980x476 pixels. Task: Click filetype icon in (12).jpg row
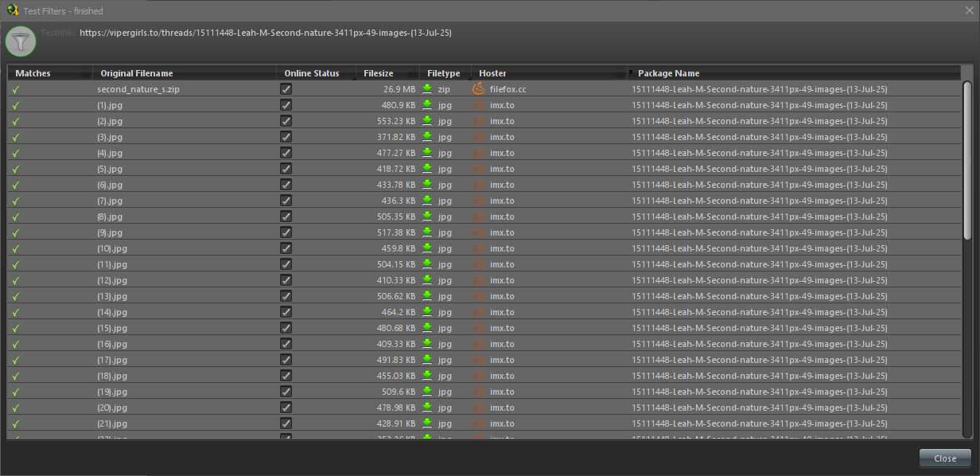coord(427,280)
